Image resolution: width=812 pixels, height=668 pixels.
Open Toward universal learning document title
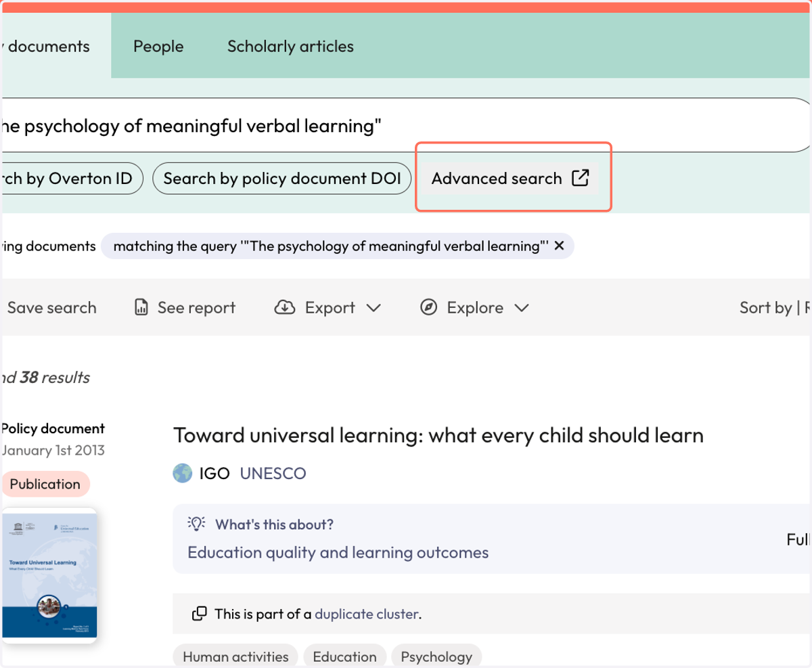tap(438, 435)
